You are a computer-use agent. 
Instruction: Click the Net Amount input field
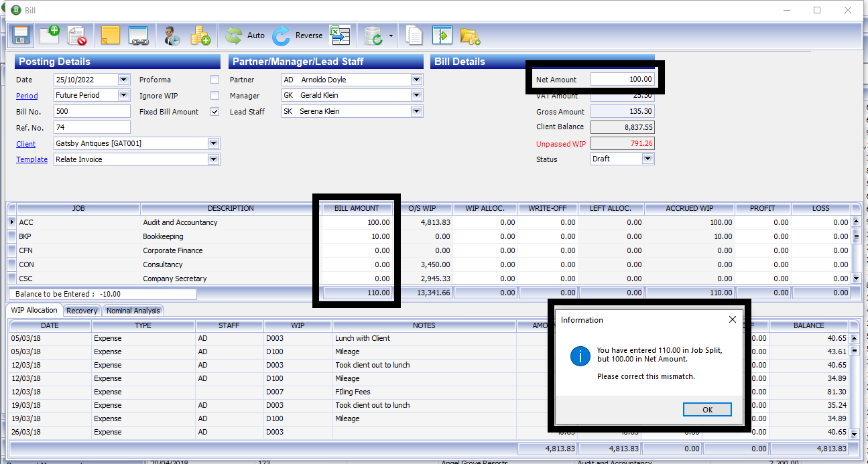tap(622, 79)
